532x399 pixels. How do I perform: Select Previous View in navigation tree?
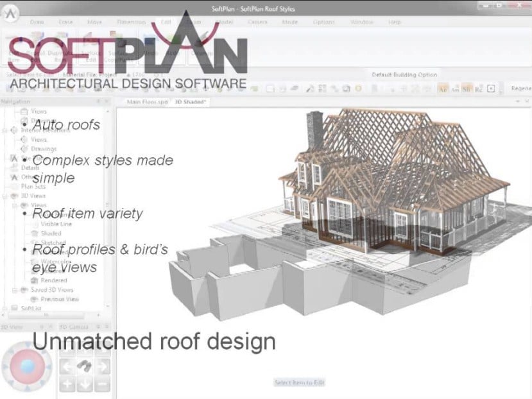59,299
